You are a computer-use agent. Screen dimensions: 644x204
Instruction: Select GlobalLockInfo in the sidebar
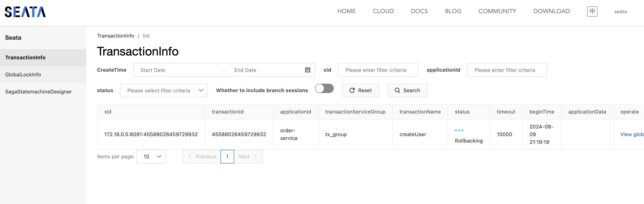(x=43, y=74)
